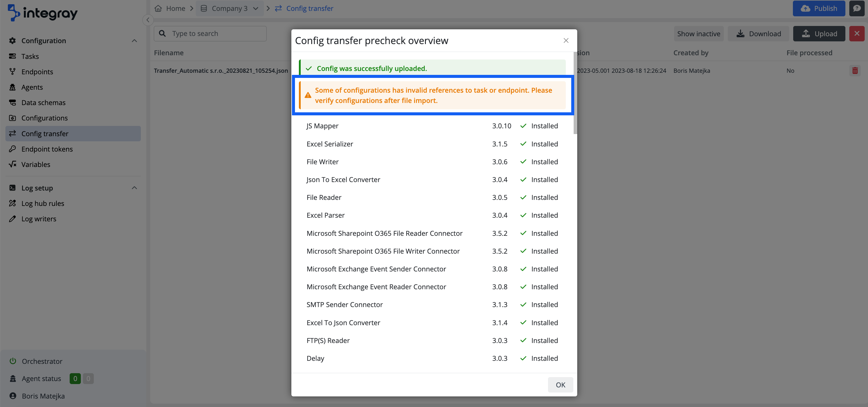Collapse the Log setup section
This screenshot has width=868, height=407.
tap(134, 188)
